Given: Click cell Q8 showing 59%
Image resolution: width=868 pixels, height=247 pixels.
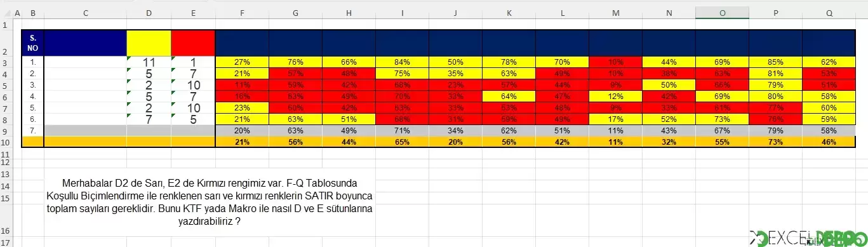Looking at the screenshot, I should (x=829, y=119).
